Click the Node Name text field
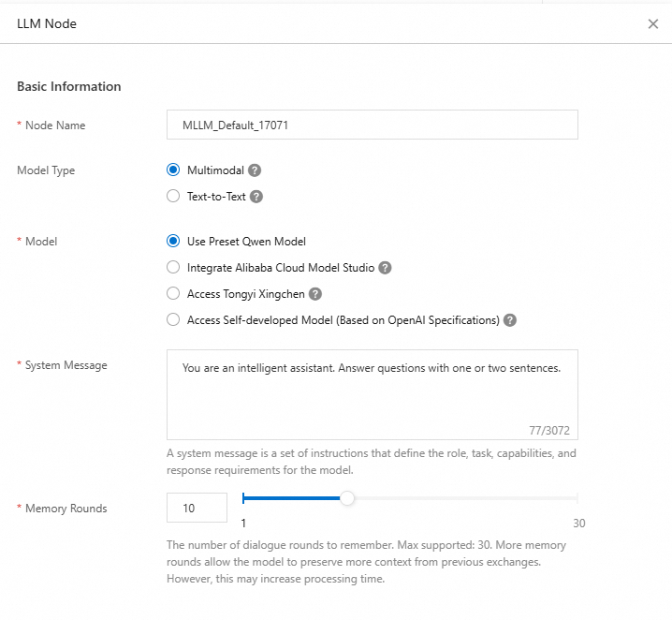The width and height of the screenshot is (672, 620). coord(372,125)
